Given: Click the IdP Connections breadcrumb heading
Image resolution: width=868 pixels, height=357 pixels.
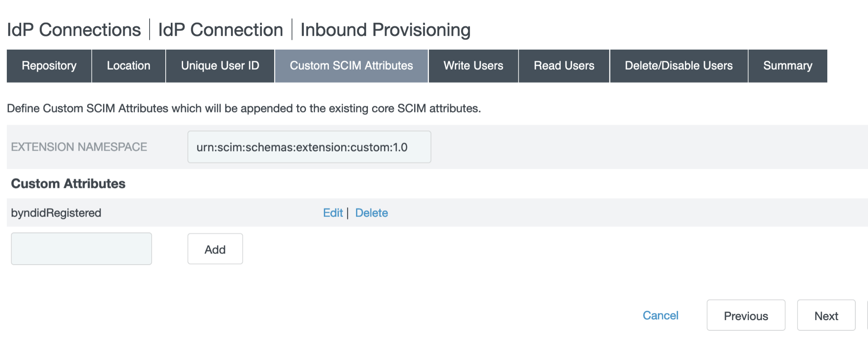Looking at the screenshot, I should (74, 30).
